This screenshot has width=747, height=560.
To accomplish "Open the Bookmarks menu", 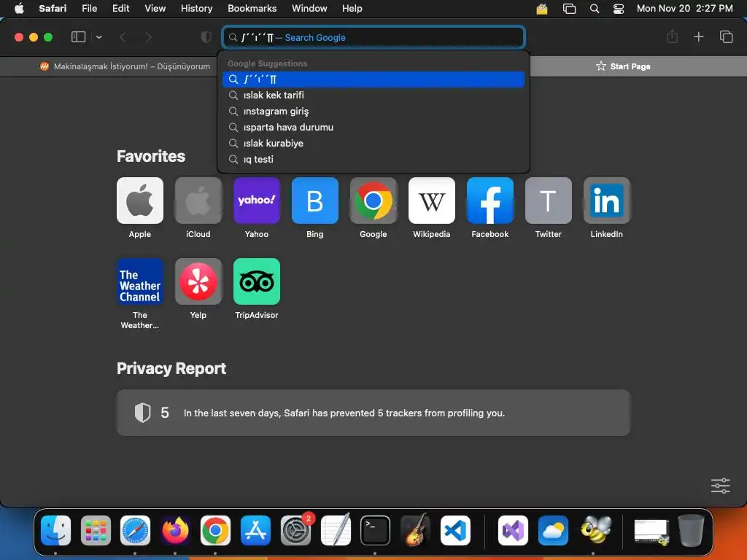I will (252, 9).
